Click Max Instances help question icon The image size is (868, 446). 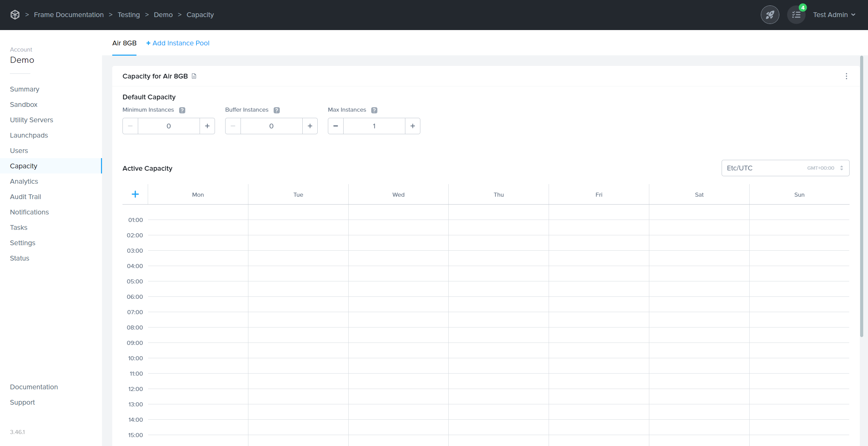point(374,110)
